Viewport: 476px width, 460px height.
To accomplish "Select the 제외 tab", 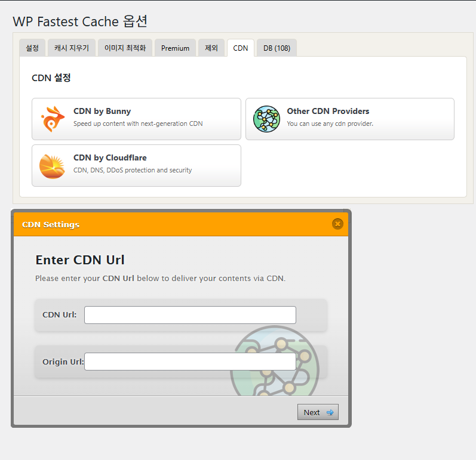I will pyautogui.click(x=211, y=48).
